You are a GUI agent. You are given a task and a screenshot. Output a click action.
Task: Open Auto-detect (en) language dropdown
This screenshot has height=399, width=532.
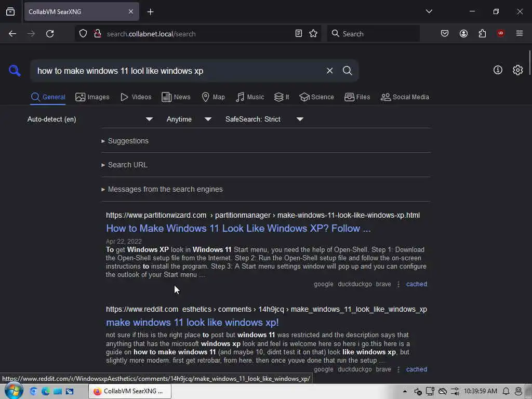pos(90,119)
